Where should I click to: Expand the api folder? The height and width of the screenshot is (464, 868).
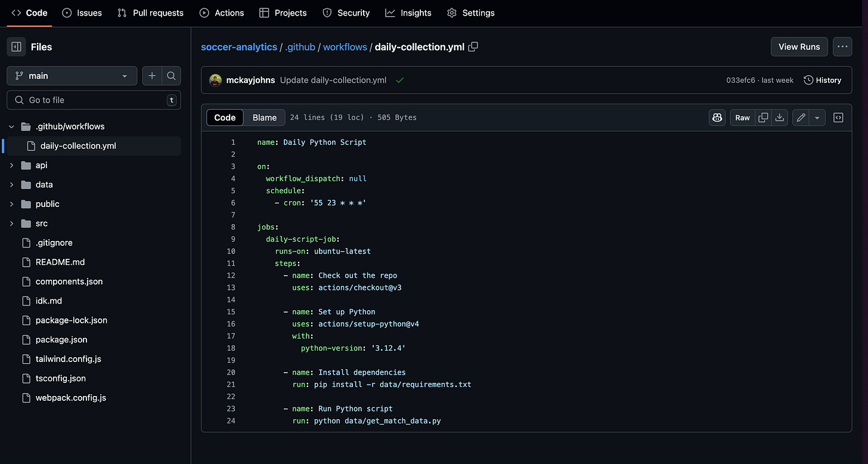pyautogui.click(x=11, y=165)
